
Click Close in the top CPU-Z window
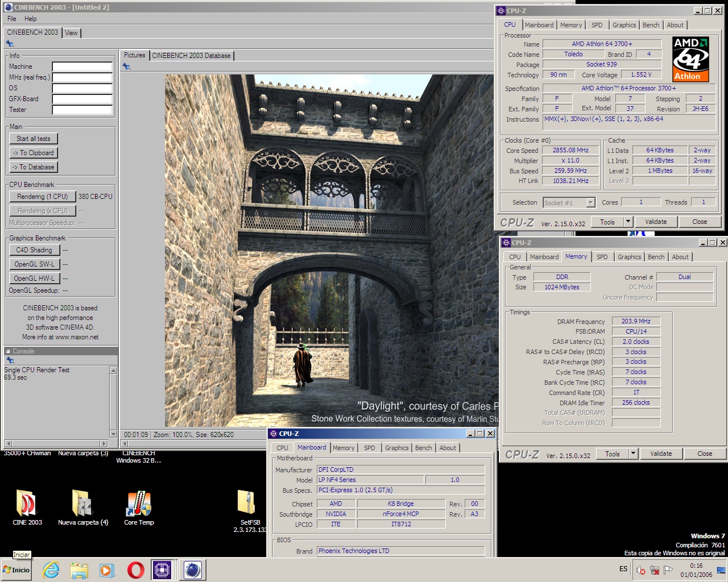tap(700, 222)
